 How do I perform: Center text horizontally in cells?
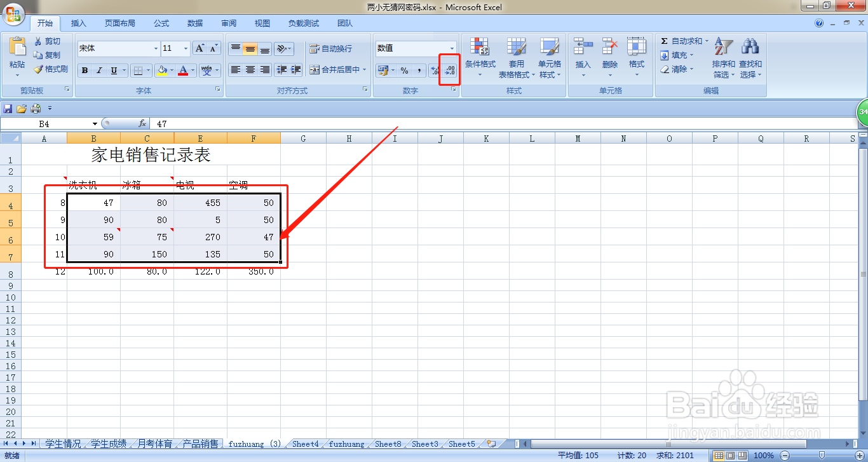[250, 70]
